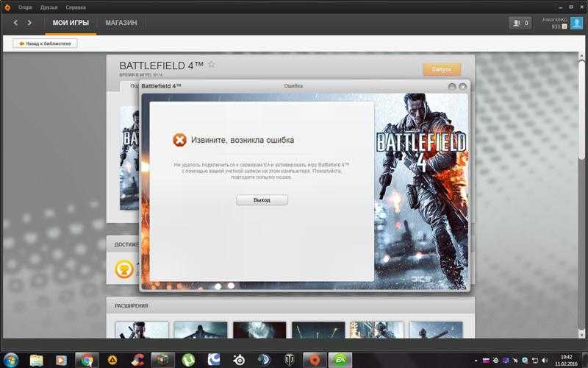Mark Battlefield 4 as favorite star
Viewport: 588px width, 368px height.
pos(212,65)
